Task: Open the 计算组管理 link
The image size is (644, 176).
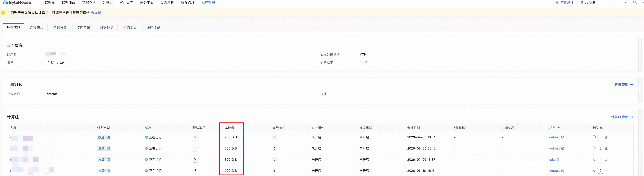Action: point(622,117)
